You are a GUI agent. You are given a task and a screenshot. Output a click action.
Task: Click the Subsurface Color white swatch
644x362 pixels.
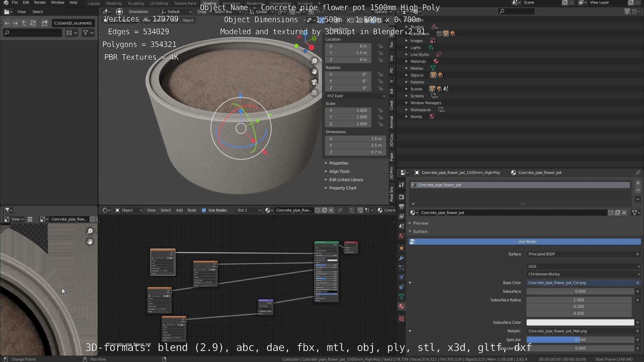click(x=580, y=322)
